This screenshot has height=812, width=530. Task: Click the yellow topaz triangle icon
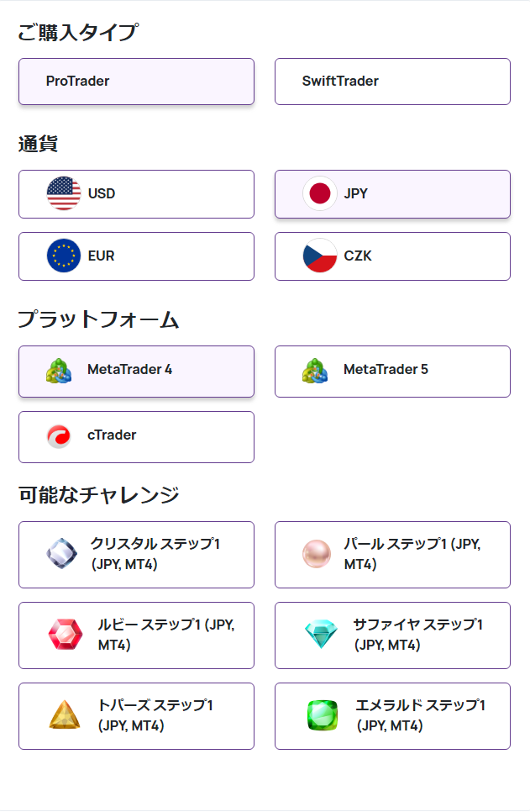pyautogui.click(x=65, y=715)
